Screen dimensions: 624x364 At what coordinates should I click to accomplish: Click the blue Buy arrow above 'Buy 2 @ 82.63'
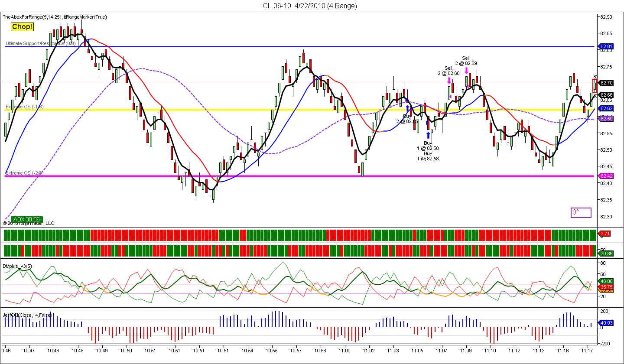pyautogui.click(x=407, y=109)
